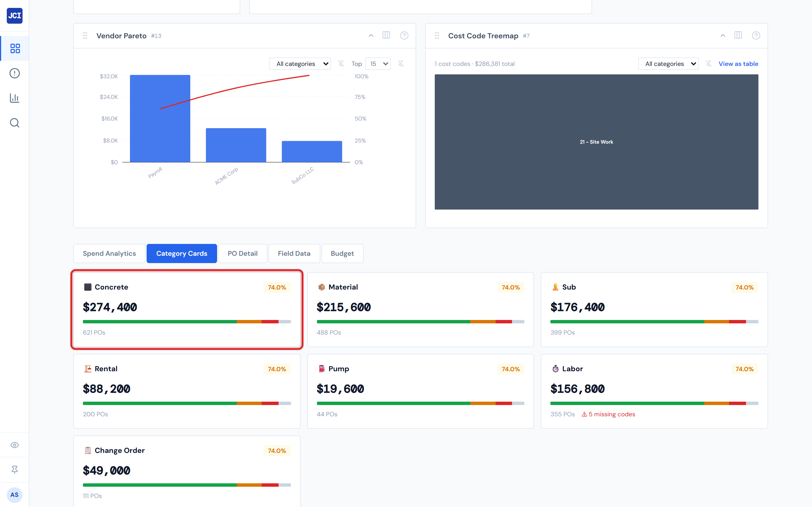Click the search icon in sidebar

[15, 123]
